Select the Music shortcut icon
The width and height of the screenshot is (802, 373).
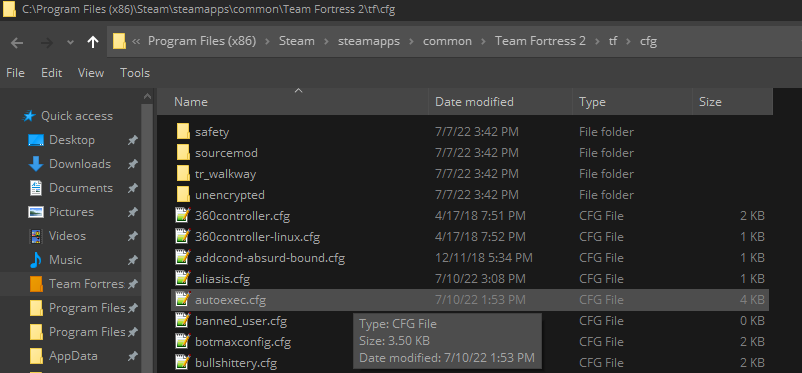pyautogui.click(x=35, y=260)
